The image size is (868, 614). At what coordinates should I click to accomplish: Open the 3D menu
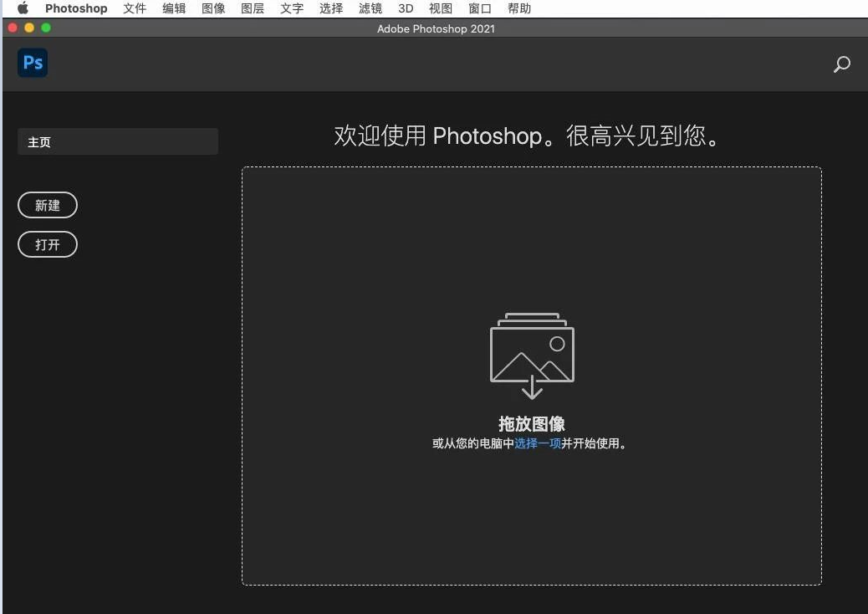pos(406,8)
